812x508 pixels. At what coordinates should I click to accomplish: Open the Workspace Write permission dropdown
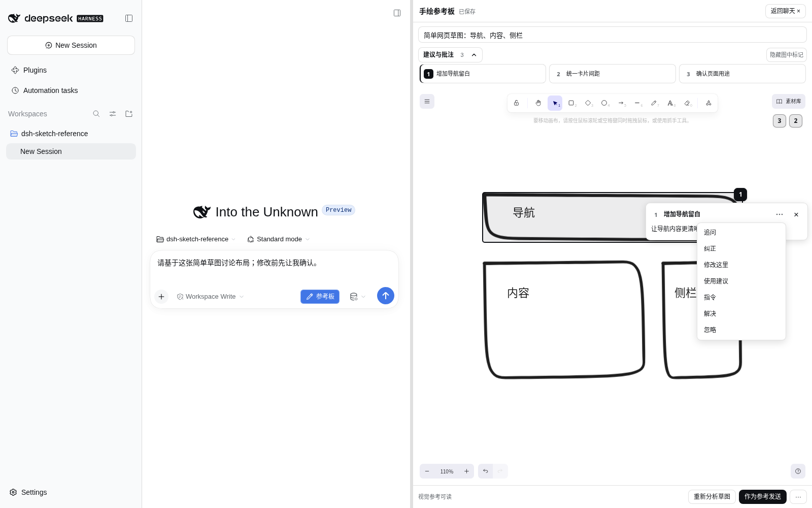210,297
